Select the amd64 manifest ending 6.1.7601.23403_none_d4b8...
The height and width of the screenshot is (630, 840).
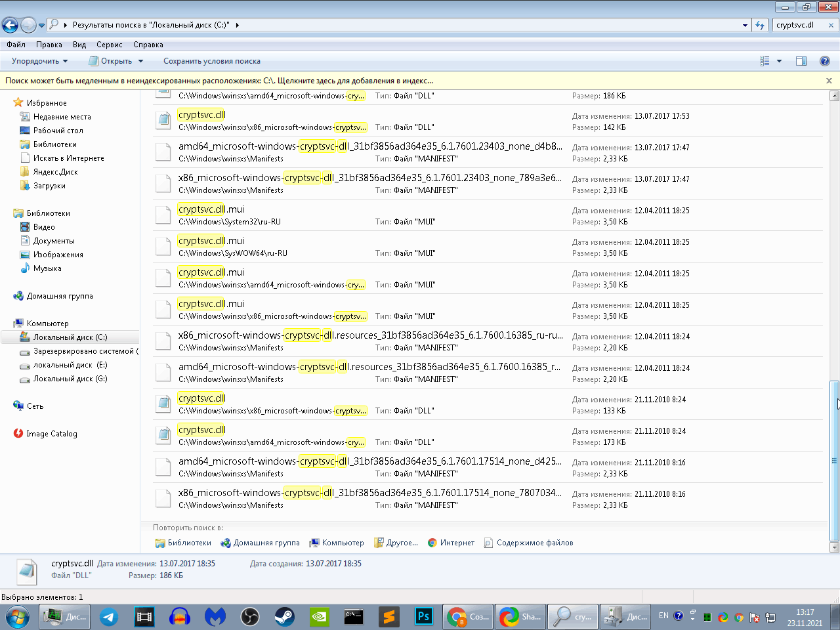click(488, 152)
